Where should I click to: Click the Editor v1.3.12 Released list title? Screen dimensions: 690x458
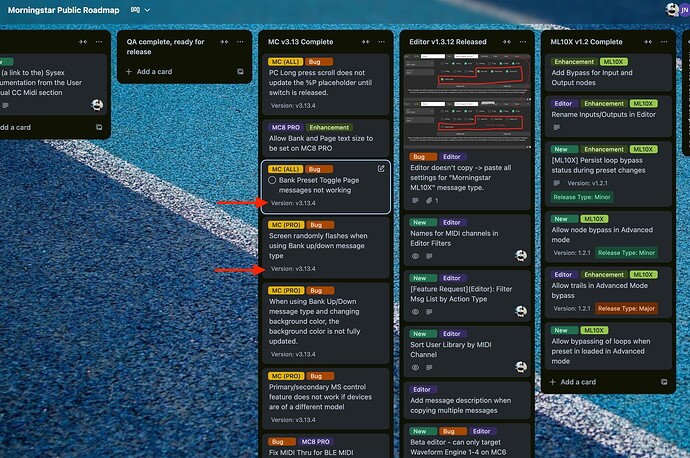(448, 42)
